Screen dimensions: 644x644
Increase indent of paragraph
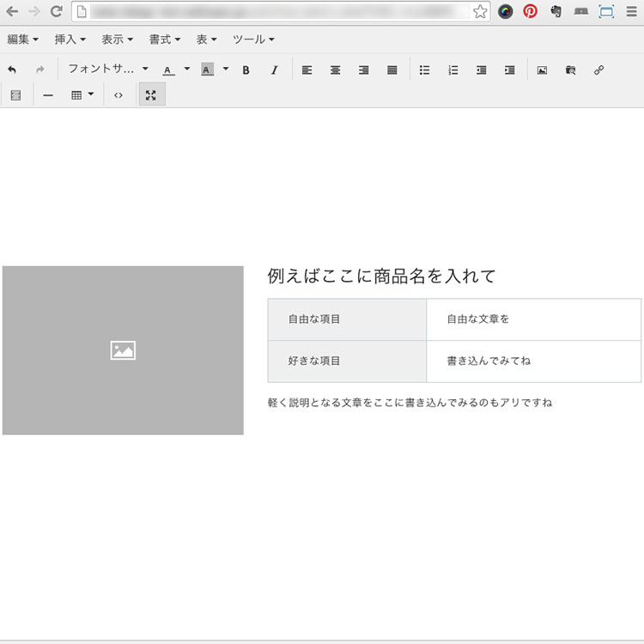(x=509, y=70)
